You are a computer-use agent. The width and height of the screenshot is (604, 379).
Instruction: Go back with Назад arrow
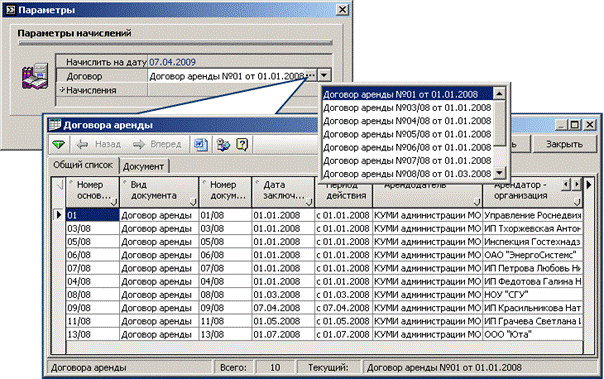pyautogui.click(x=99, y=144)
